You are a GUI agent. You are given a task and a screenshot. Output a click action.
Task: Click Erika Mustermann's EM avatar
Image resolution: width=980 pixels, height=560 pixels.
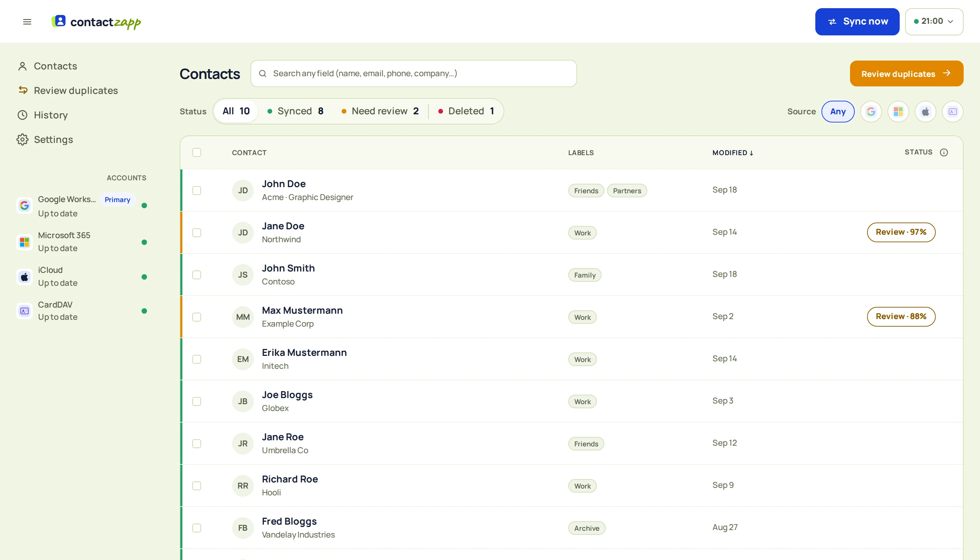[243, 359]
